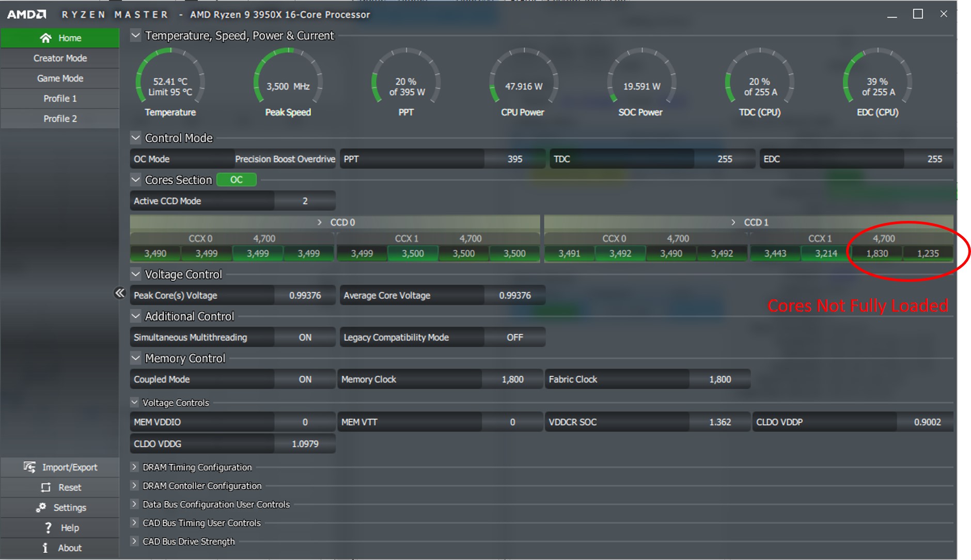Click the AMD logo

[26, 14]
